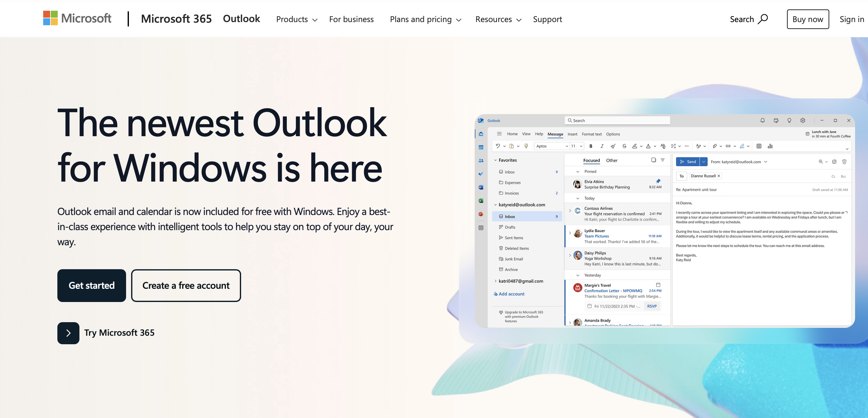Collapse the Favorites folder group
Screen dimensions: 868x418
(495, 160)
